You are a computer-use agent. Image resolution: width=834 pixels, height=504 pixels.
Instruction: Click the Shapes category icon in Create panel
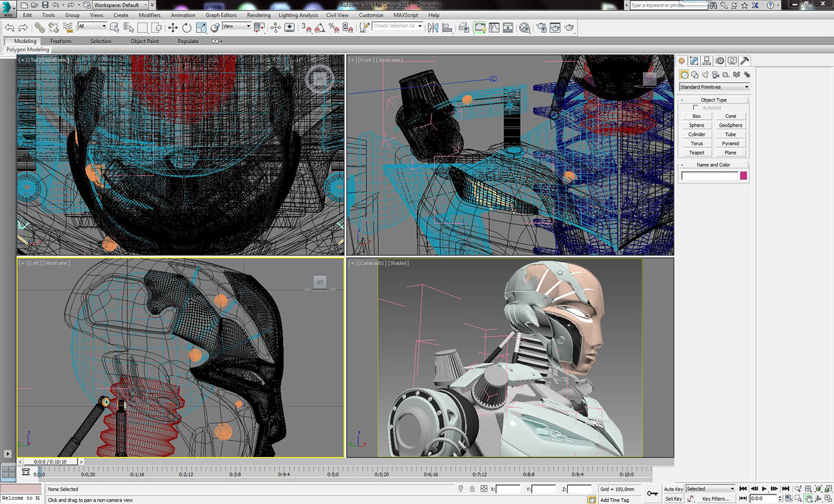coord(695,74)
